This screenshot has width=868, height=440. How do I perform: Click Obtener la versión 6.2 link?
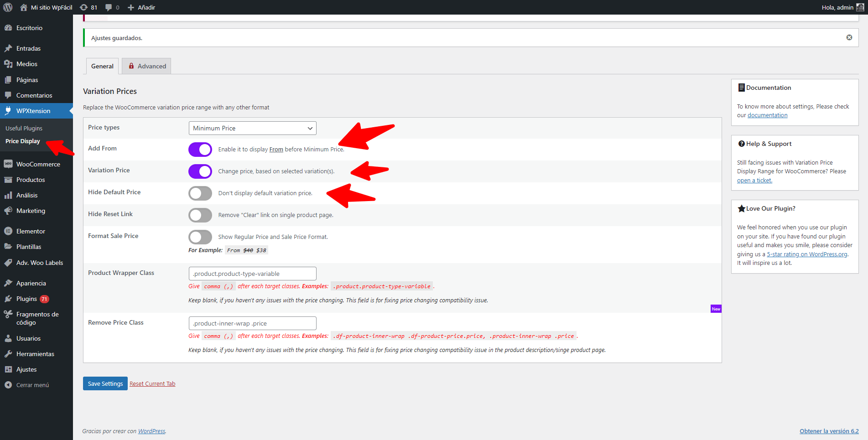[829, 431]
